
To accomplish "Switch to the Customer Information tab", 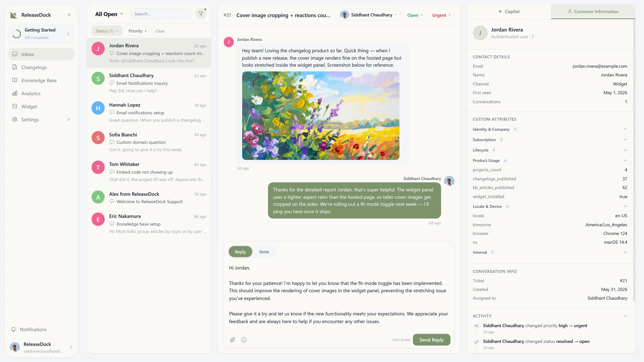I will tap(593, 12).
